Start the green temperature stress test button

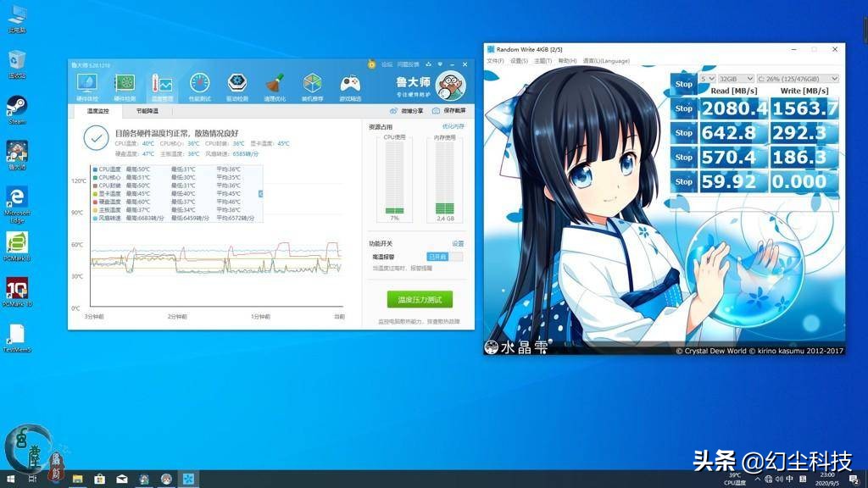tap(420, 299)
